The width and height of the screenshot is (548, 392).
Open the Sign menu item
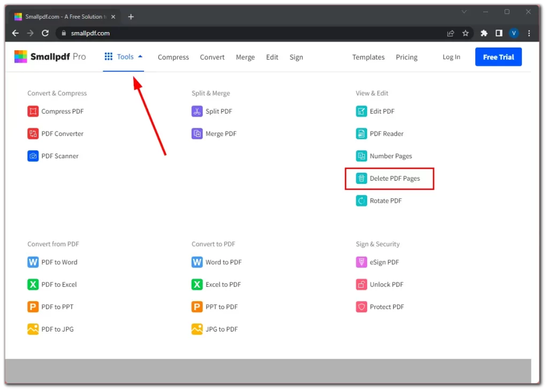296,57
